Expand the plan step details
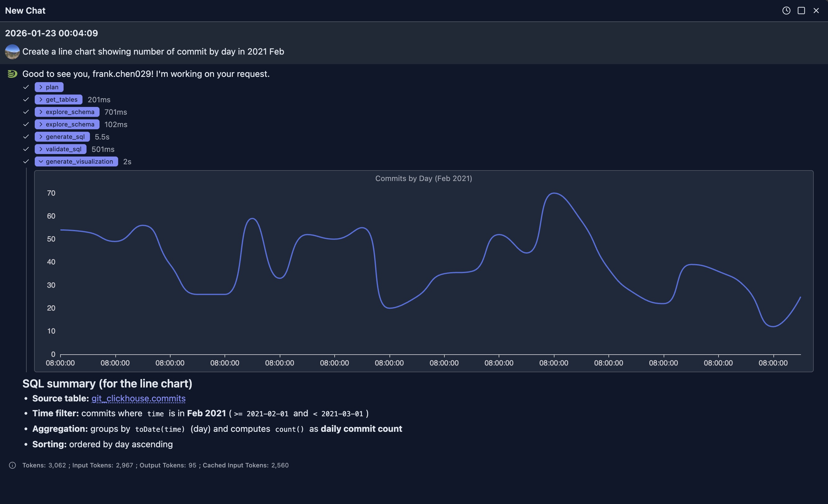The image size is (828, 504). [49, 86]
